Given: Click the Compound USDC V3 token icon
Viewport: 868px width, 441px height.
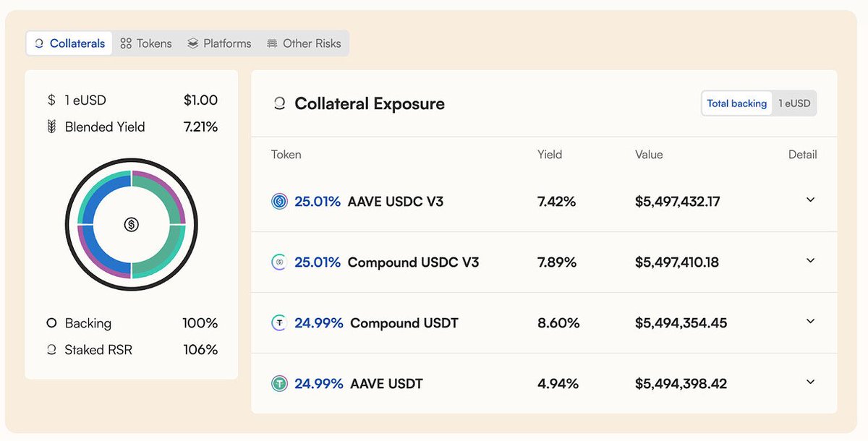Looking at the screenshot, I should (279, 262).
